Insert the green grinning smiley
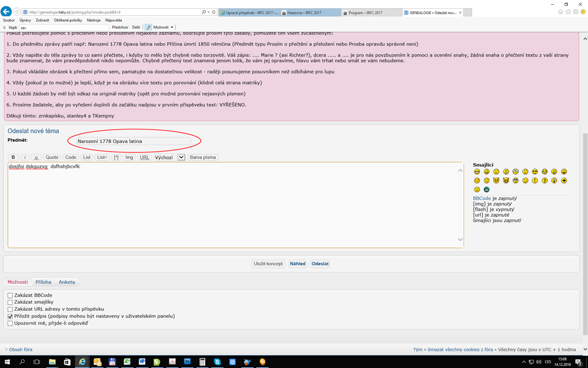The width and height of the screenshot is (588, 368). tap(486, 190)
